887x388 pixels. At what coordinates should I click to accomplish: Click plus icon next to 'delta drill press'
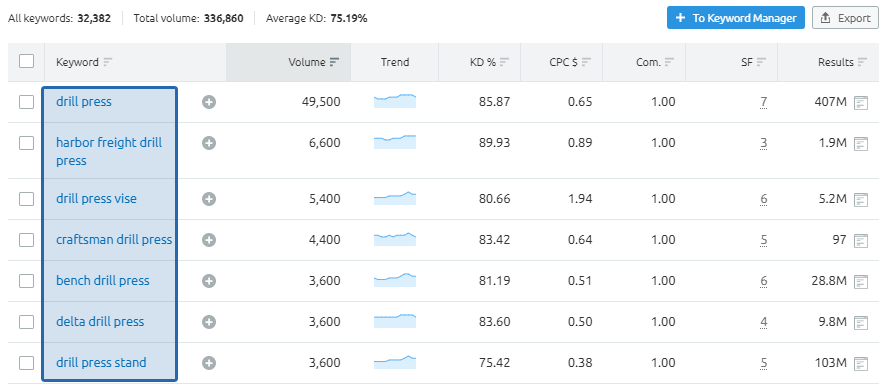(x=209, y=322)
